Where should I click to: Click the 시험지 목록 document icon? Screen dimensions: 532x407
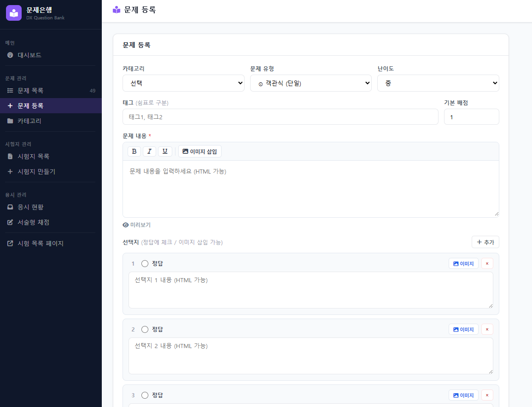coord(10,157)
